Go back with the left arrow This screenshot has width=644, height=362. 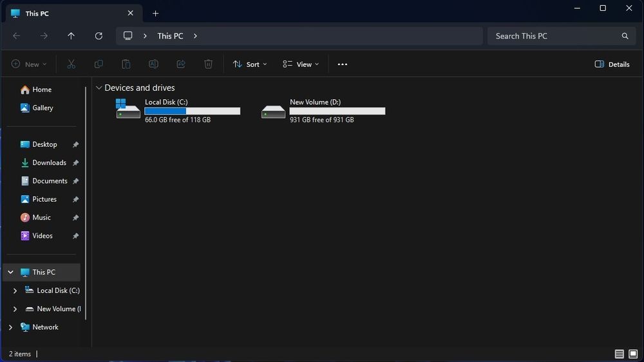coord(17,36)
